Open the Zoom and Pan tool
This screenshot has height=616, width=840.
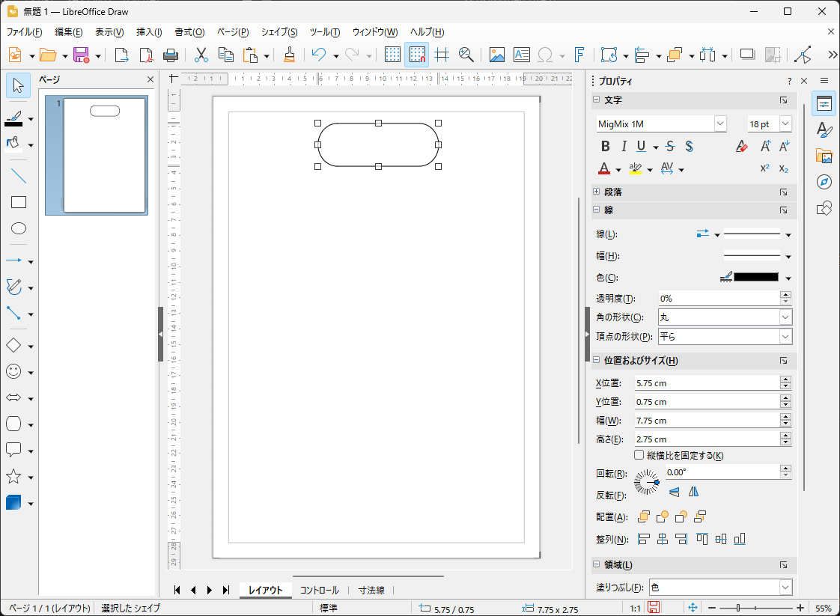click(x=466, y=54)
